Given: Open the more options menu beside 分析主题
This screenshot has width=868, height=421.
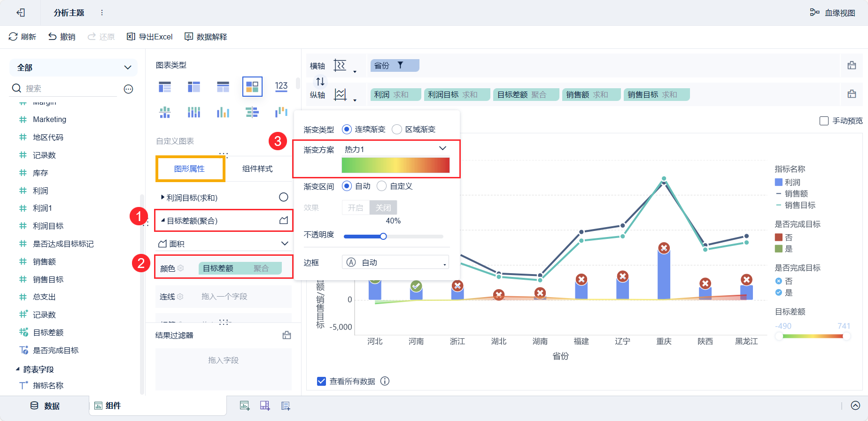Looking at the screenshot, I should pos(102,13).
